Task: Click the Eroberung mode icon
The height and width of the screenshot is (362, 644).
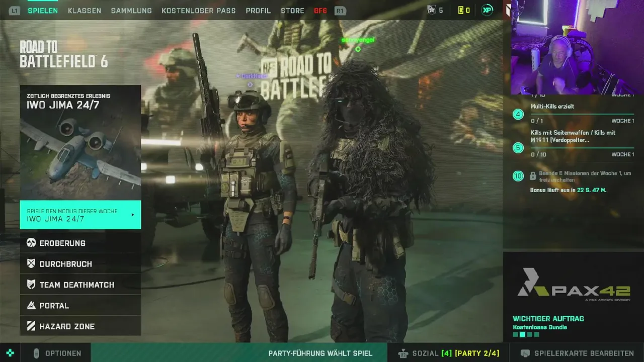Action: 31,243
